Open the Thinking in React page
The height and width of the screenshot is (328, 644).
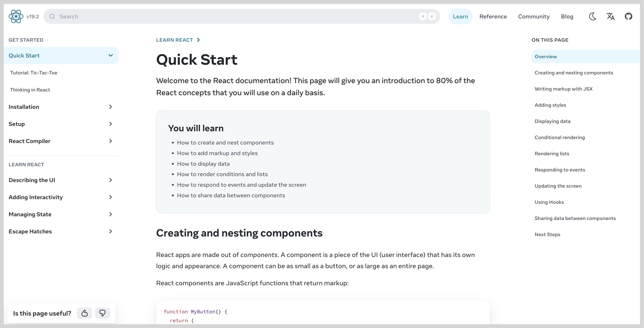pos(30,90)
